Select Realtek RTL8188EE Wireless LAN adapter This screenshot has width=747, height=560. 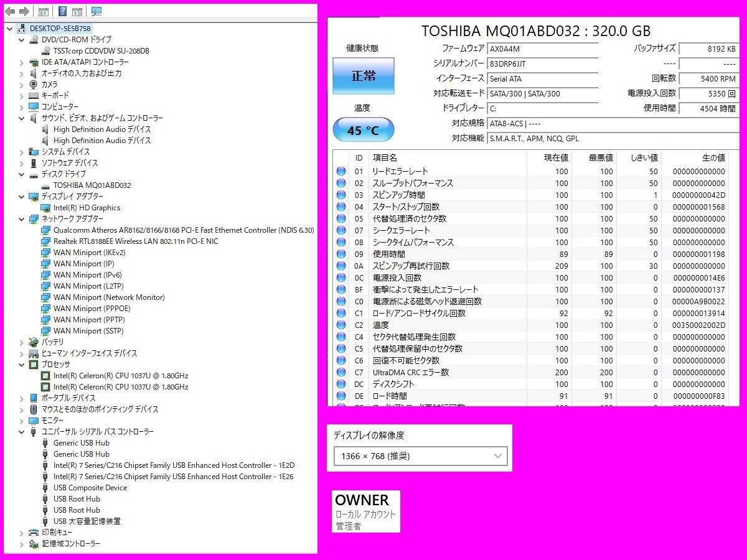coord(136,241)
